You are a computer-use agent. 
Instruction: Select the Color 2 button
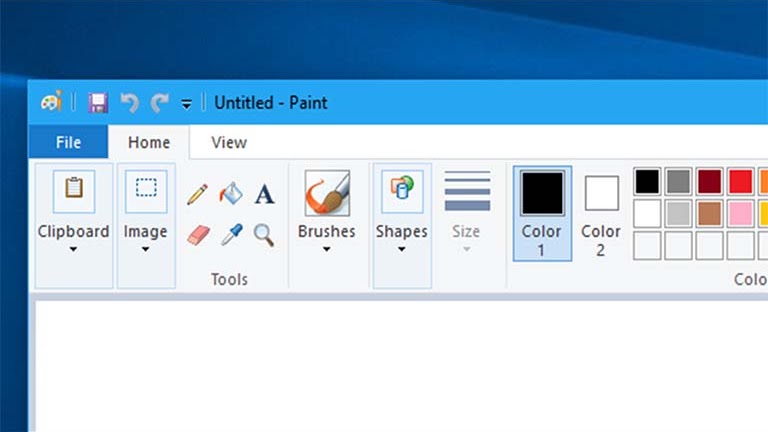pos(601,214)
